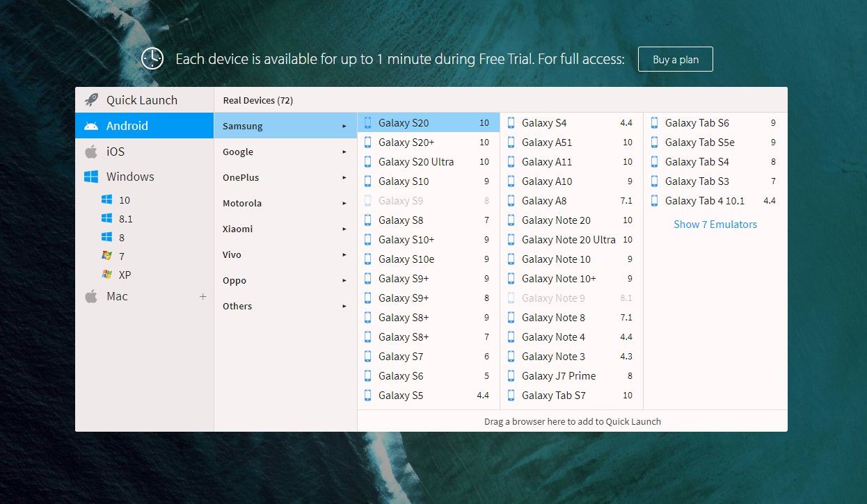Click the Windows logo next to Windows
867x504 pixels.
(x=91, y=177)
